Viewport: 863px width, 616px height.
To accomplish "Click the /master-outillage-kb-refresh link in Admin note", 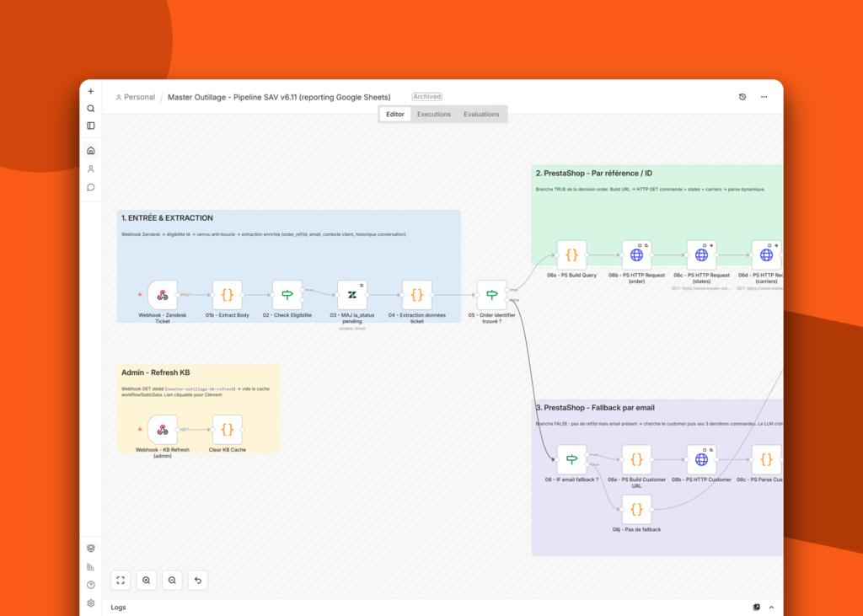I will point(201,388).
